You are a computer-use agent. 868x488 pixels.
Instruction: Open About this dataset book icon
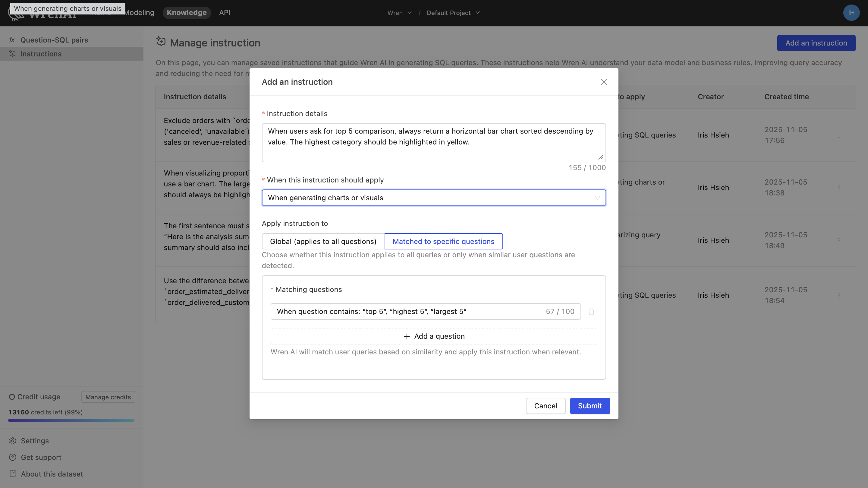13,474
